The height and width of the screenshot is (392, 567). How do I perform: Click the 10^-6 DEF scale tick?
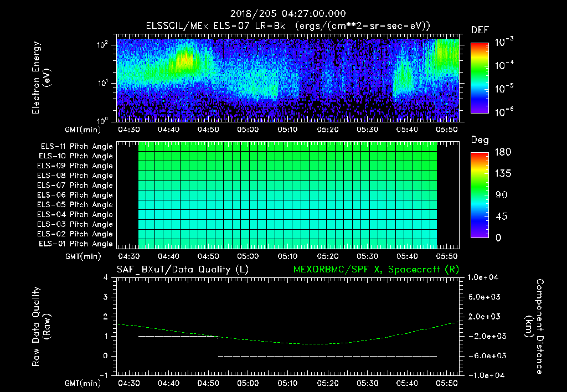(504, 112)
